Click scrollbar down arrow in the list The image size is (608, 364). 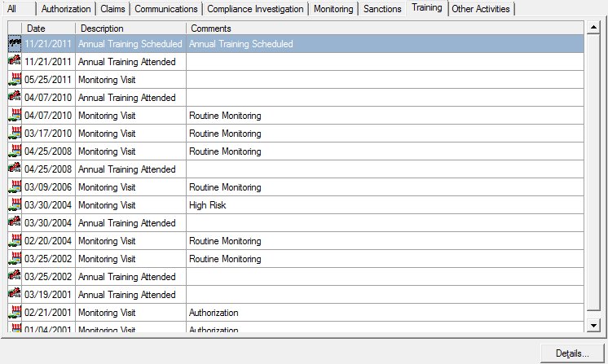pos(593,326)
